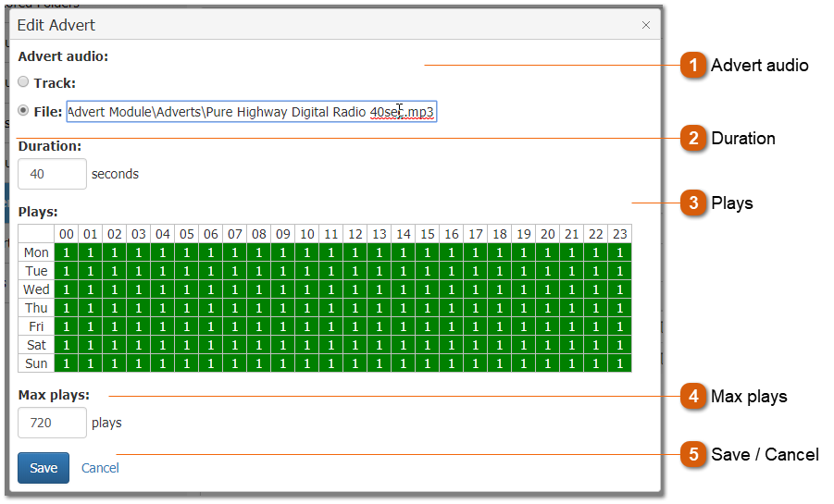Click the Duration seconds input field
Screen dimensions: 834x504
tap(52, 174)
